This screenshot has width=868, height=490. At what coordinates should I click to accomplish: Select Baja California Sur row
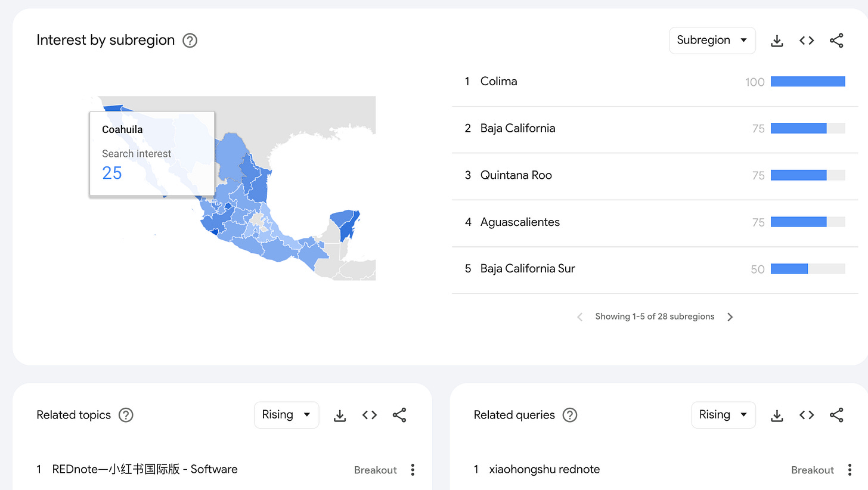(x=654, y=269)
